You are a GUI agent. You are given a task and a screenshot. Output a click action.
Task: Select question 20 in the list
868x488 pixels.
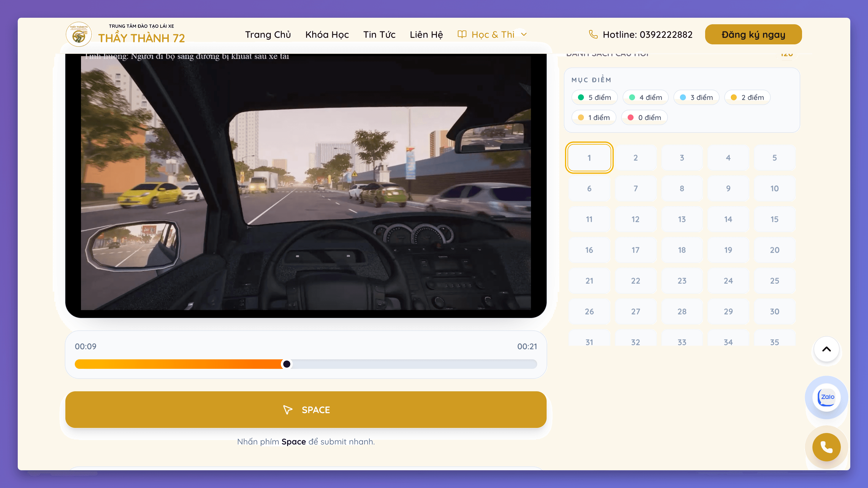774,250
